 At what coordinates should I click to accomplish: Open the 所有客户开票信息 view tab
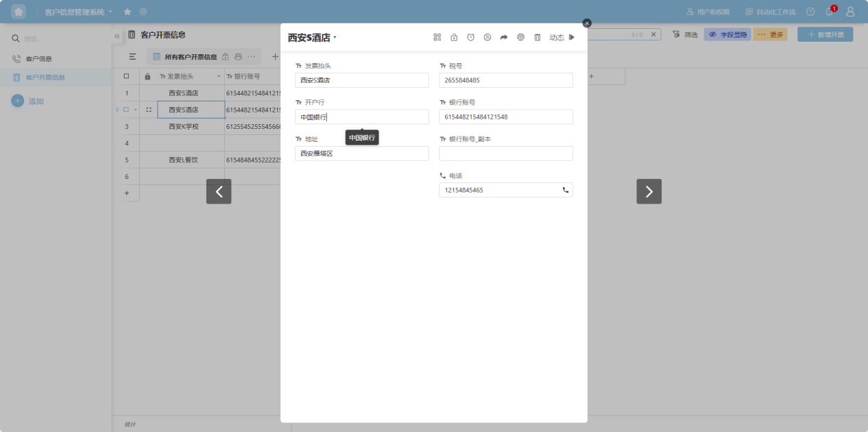[190, 57]
